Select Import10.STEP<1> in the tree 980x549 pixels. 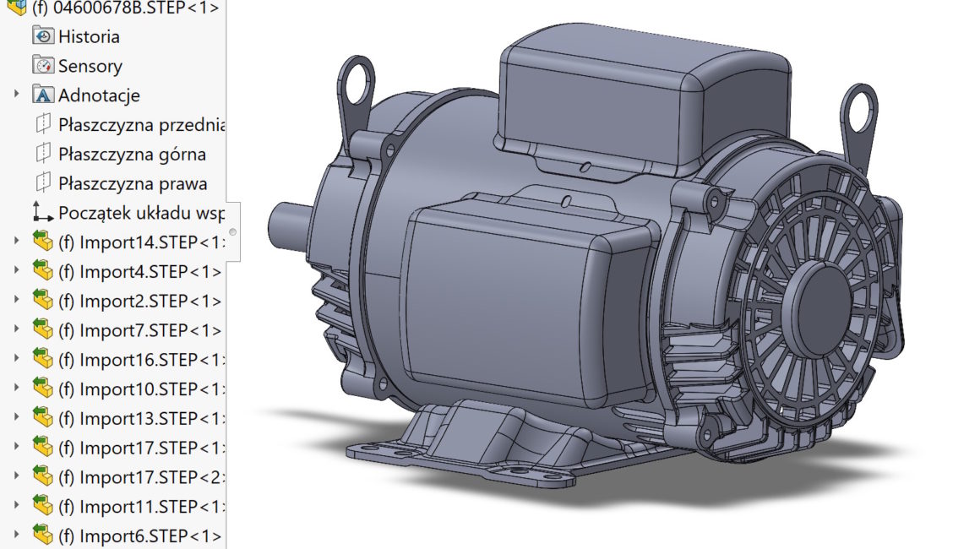(139, 389)
